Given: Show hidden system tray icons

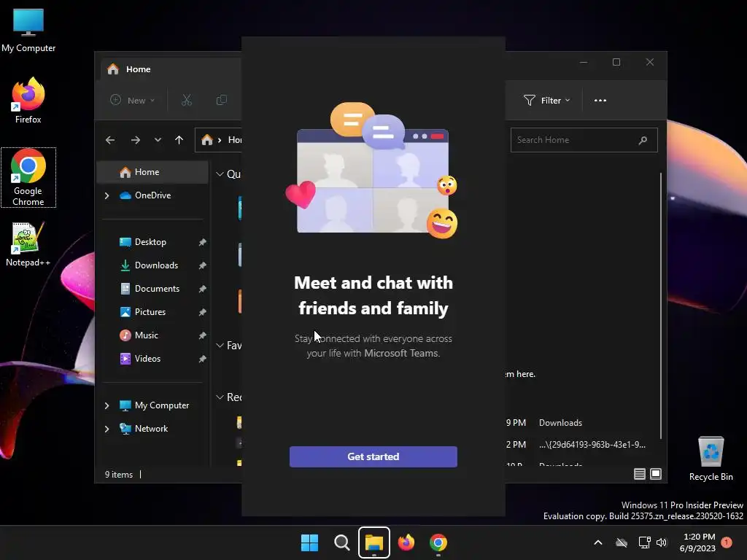Looking at the screenshot, I should [598, 542].
